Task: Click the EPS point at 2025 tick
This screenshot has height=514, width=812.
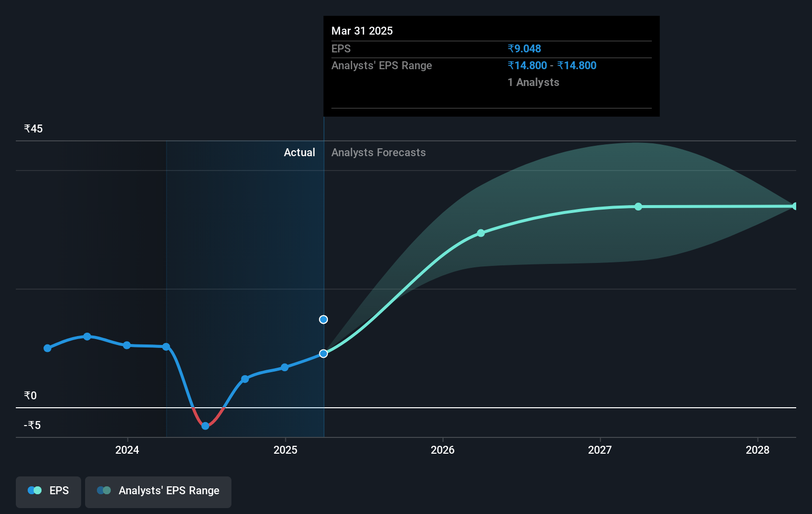Action: click(284, 367)
